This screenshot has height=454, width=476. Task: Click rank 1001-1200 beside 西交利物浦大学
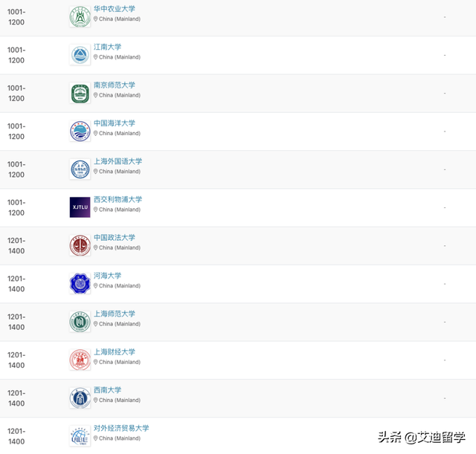[16, 207]
